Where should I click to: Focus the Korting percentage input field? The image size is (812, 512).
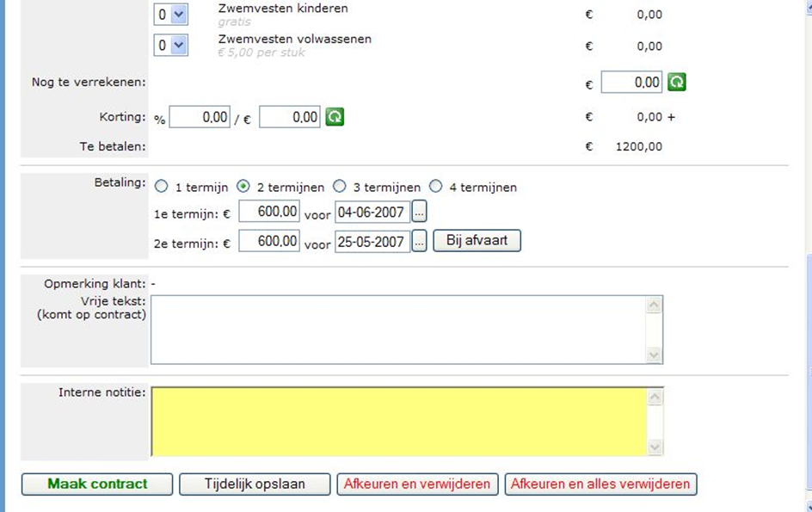(x=200, y=118)
